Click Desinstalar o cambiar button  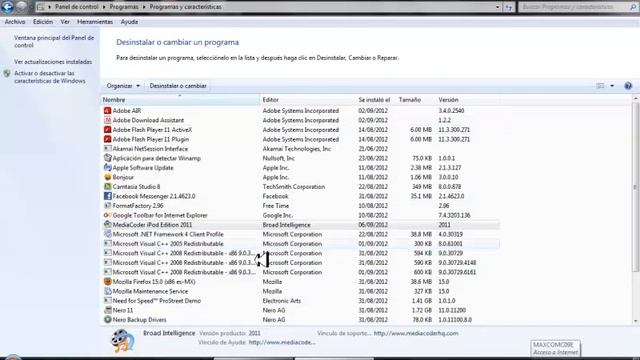178,86
